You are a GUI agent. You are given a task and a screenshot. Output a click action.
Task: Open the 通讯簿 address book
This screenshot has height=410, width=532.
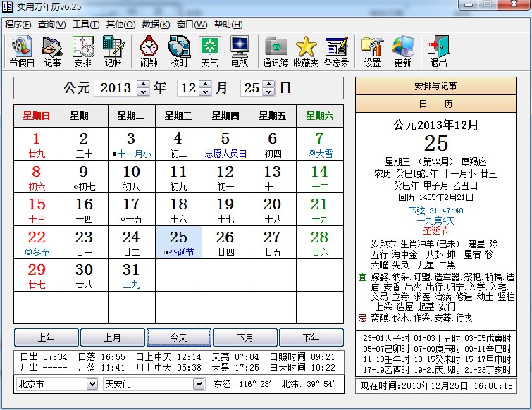tap(276, 51)
